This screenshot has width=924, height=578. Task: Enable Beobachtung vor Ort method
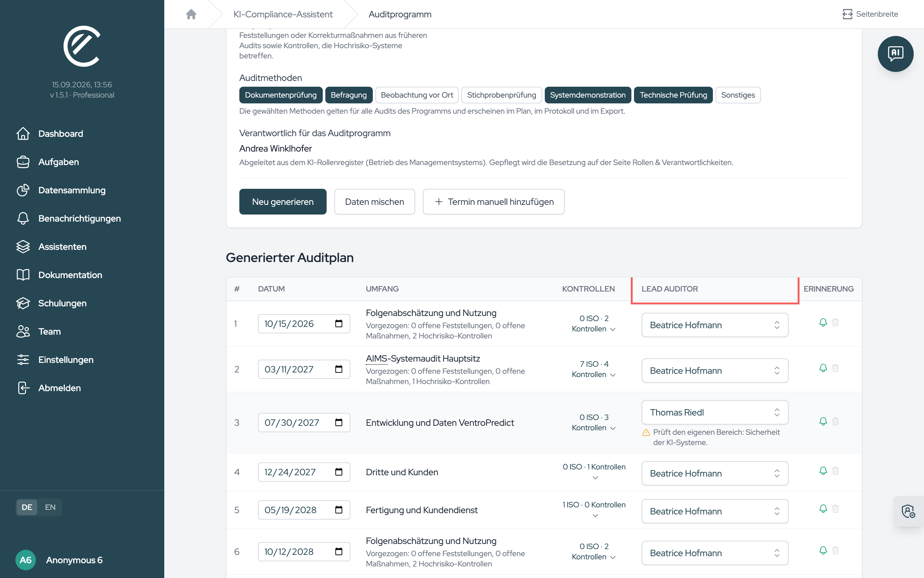pos(417,95)
